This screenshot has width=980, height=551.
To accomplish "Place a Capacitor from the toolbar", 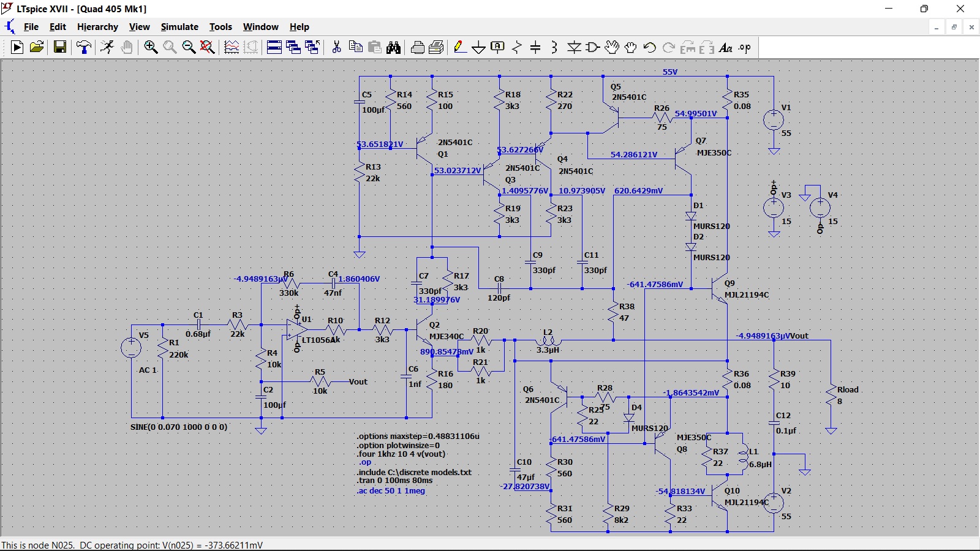I will click(535, 47).
